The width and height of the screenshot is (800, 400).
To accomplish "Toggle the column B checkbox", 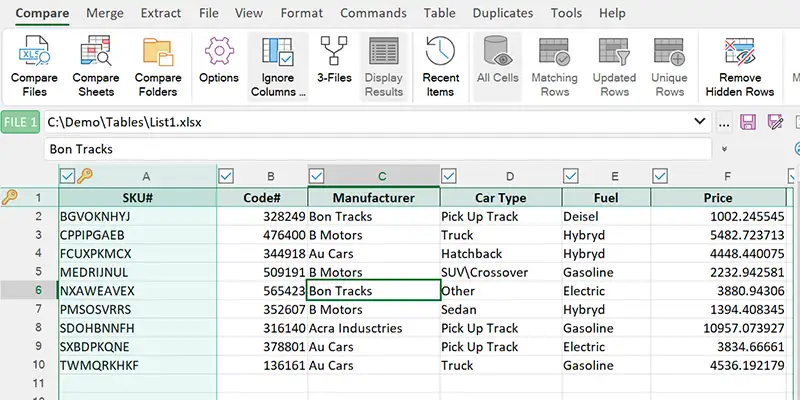I will pos(226,176).
